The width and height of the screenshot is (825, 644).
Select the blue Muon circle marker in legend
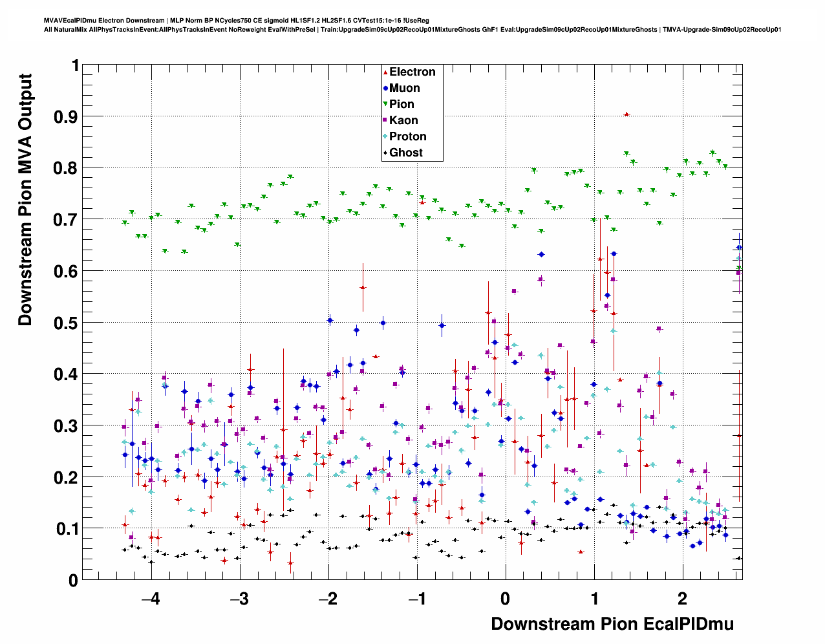[385, 88]
